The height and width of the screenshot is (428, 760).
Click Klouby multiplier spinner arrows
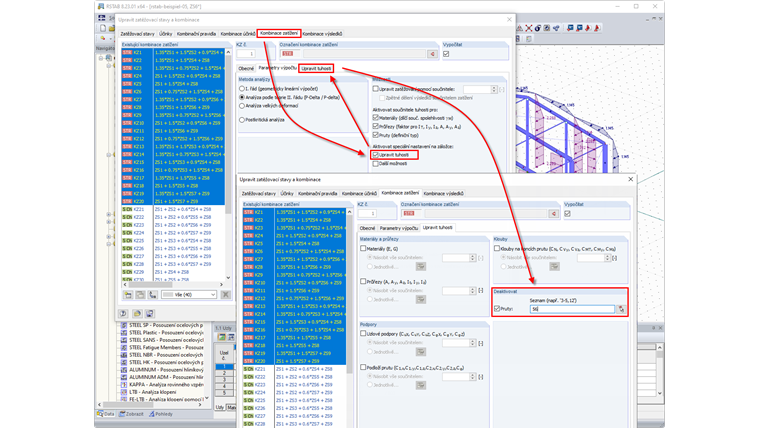607,258
